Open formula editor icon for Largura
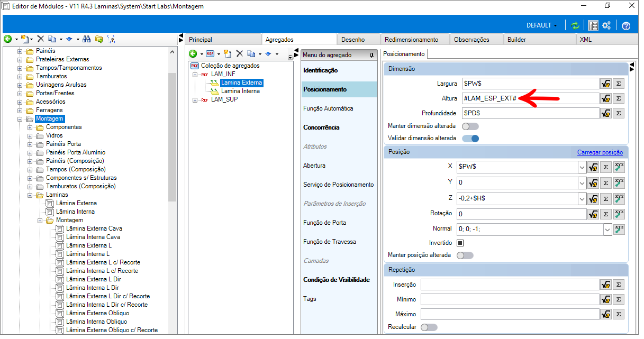 (606, 84)
